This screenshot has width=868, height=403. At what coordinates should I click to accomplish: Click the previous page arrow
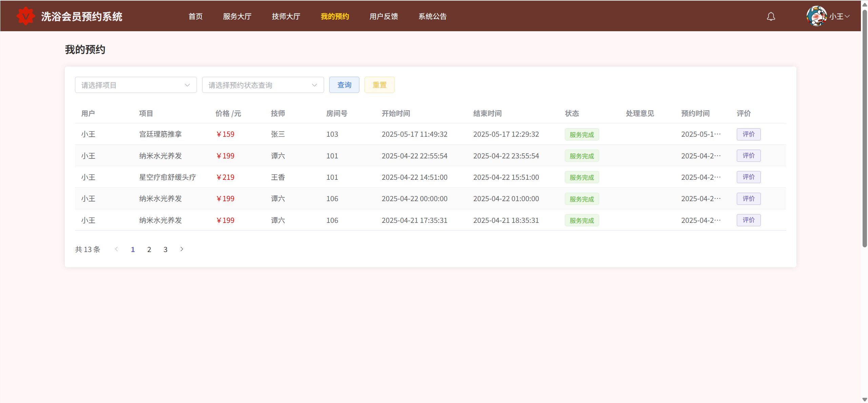click(x=116, y=249)
